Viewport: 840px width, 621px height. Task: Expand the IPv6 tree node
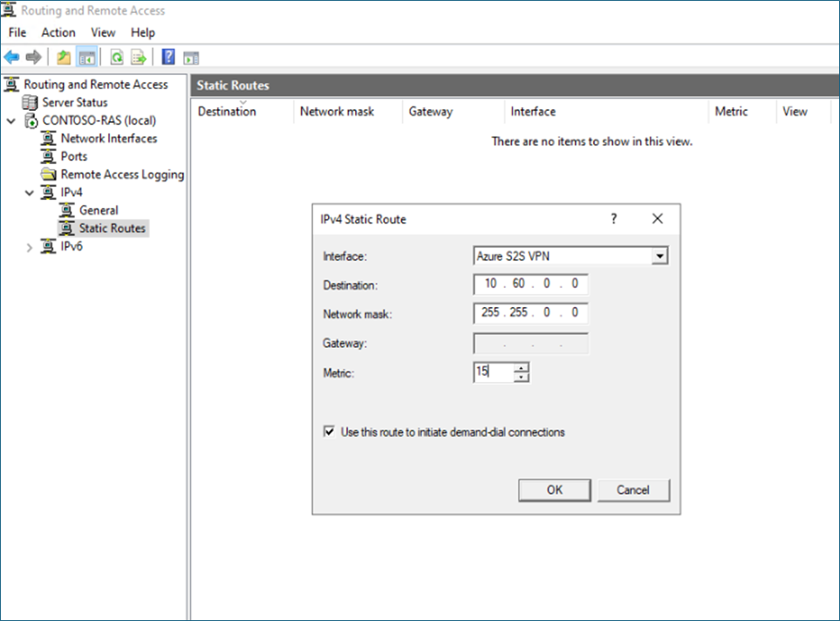point(30,247)
